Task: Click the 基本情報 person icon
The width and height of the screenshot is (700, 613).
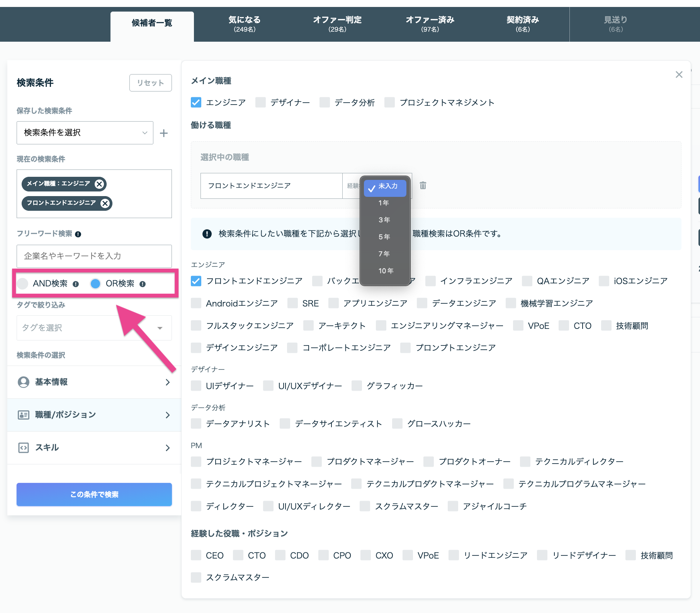Action: pyautogui.click(x=24, y=382)
